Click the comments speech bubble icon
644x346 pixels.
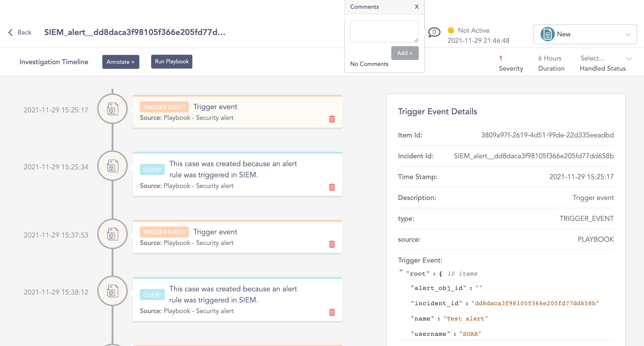[434, 32]
